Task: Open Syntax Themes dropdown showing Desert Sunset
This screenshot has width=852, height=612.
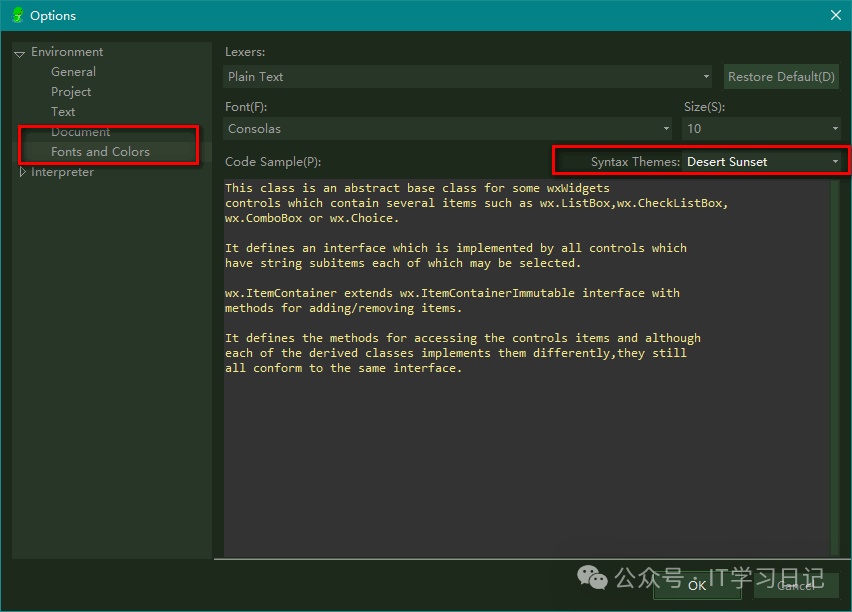Action: 764,162
